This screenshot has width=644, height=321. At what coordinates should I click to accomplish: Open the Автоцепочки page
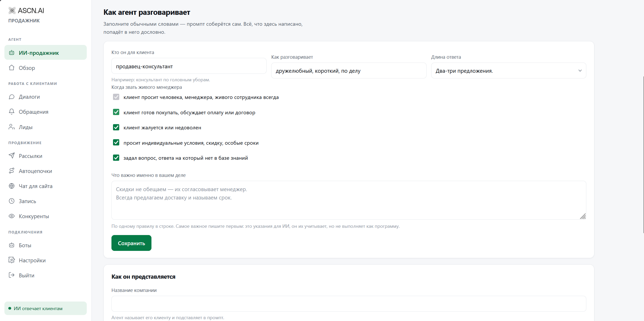[x=45, y=171]
